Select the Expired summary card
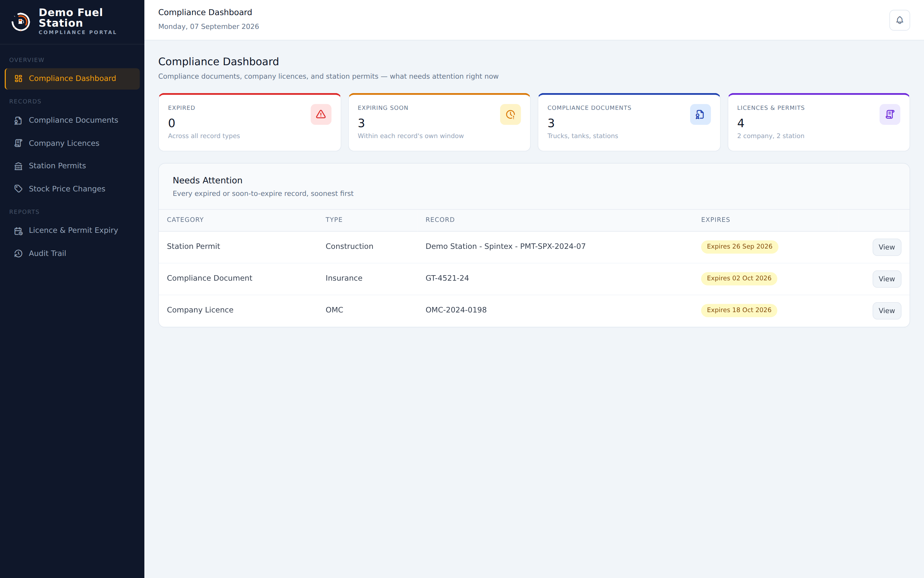This screenshot has height=578, width=924. [x=250, y=122]
